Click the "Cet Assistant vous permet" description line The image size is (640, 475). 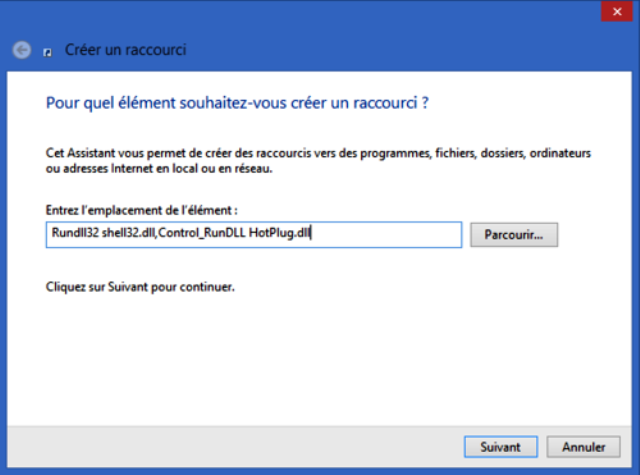tap(318, 154)
